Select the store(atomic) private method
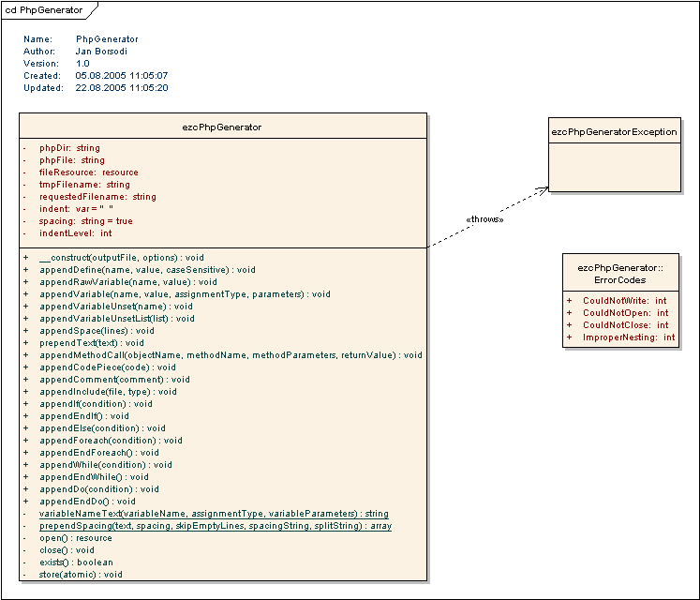 click(81, 575)
